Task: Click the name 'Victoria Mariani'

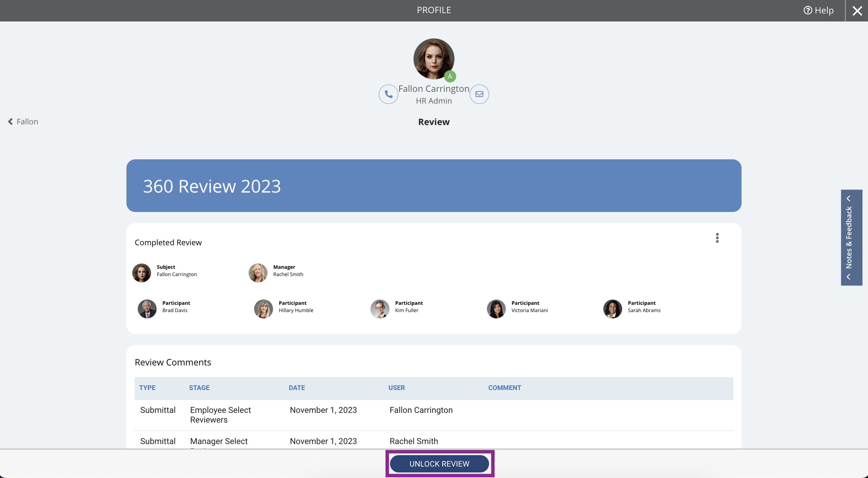Action: click(x=530, y=310)
